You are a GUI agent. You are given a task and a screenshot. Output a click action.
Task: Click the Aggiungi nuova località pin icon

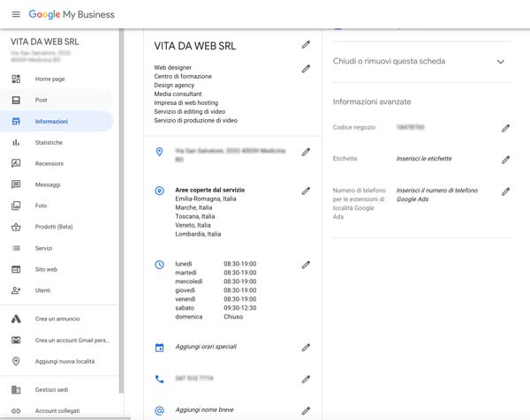16,361
